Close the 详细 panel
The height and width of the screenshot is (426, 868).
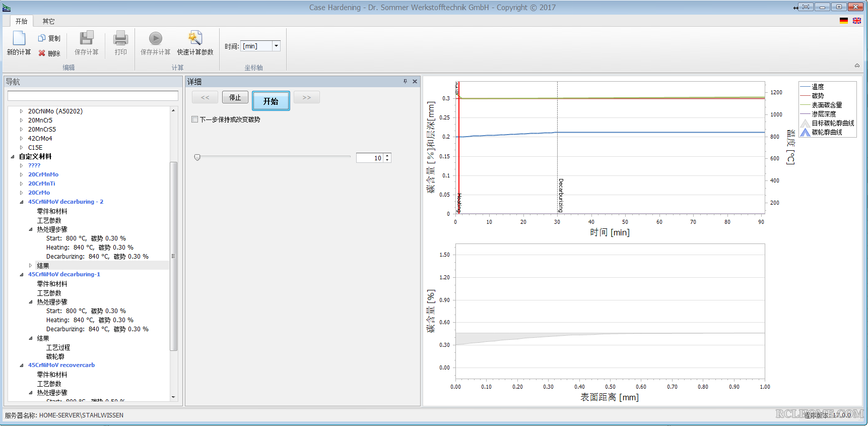[x=415, y=81]
